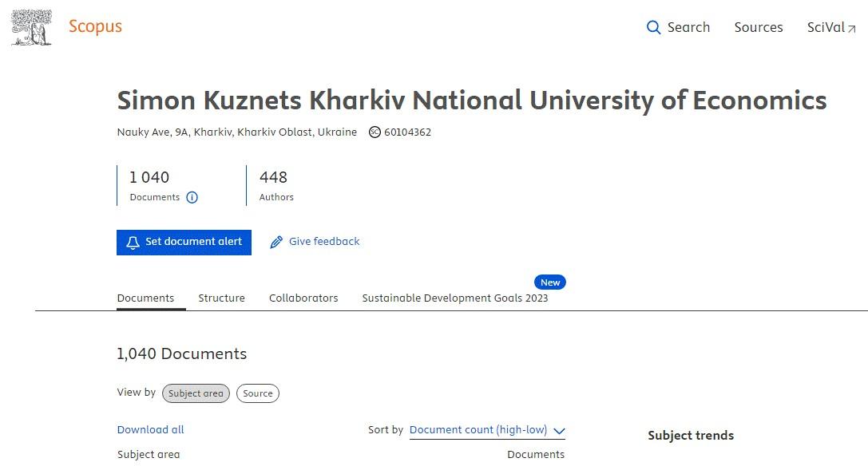Viewport: 868px width, 466px height.
Task: Click the Search magnifier icon
Action: click(653, 28)
